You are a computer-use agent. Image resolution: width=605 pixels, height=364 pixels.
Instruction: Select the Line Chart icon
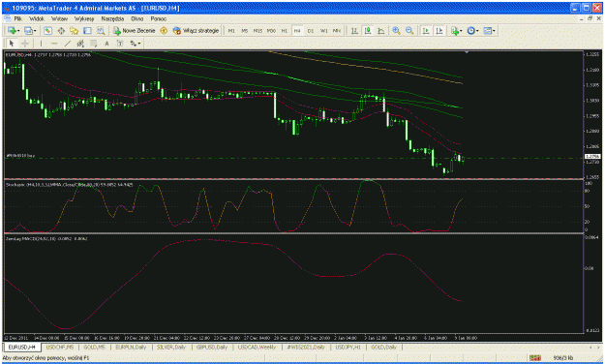(380, 30)
